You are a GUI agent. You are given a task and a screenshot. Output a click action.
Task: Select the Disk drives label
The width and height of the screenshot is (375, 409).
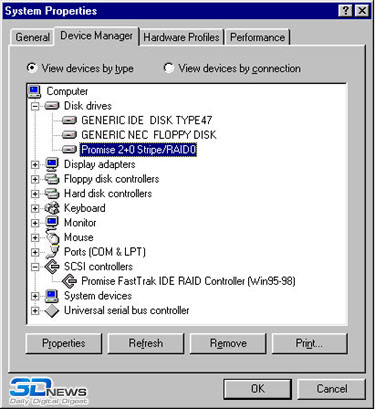(88, 106)
